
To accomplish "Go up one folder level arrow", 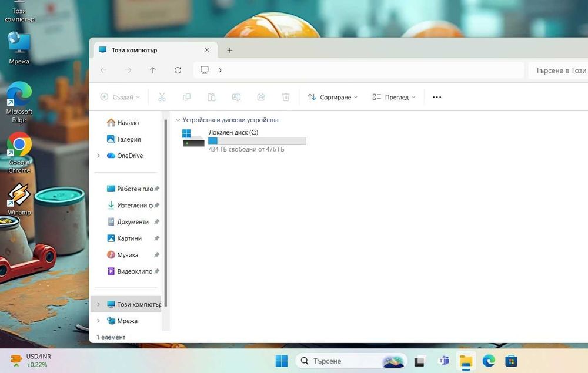I will (153, 70).
